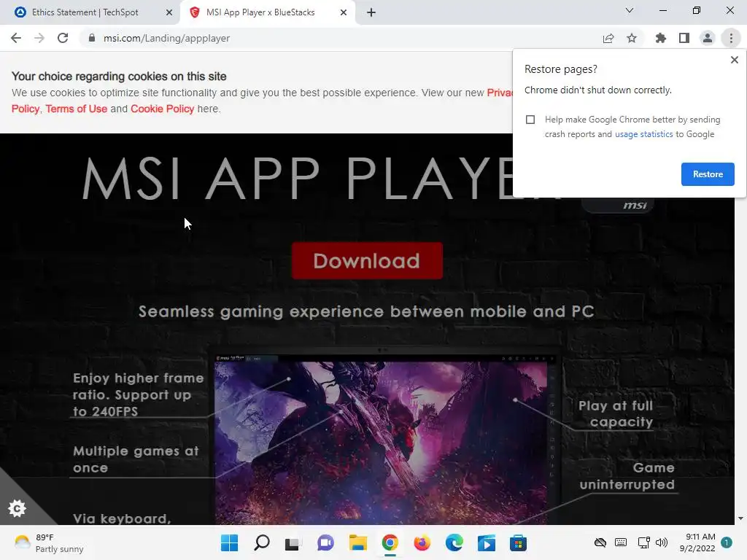
Task: Click 'Seamless gaming experience between mobile and PC' text
Action: [x=366, y=311]
